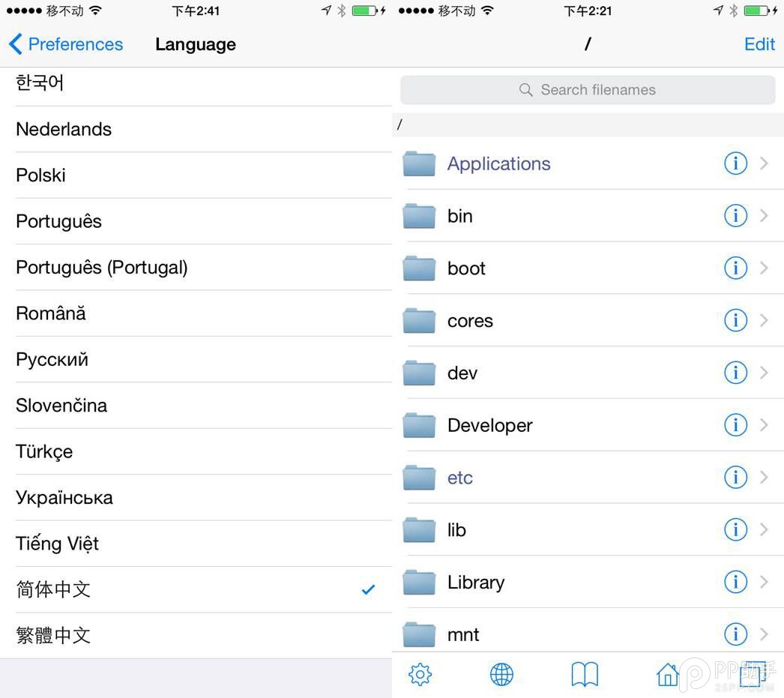Image resolution: width=784 pixels, height=698 pixels.
Task: Expand Library row chevron
Action: (764, 582)
